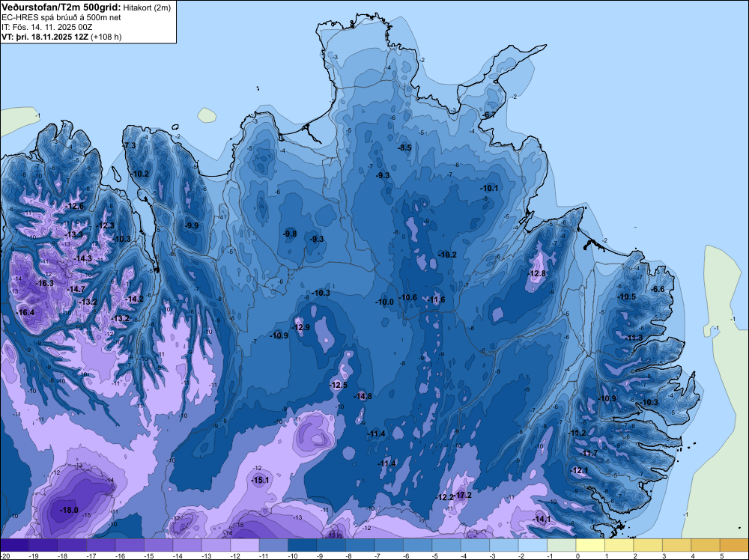Pick the legend swatch between -18 and -17
749x560 pixels.
[x=72, y=545]
